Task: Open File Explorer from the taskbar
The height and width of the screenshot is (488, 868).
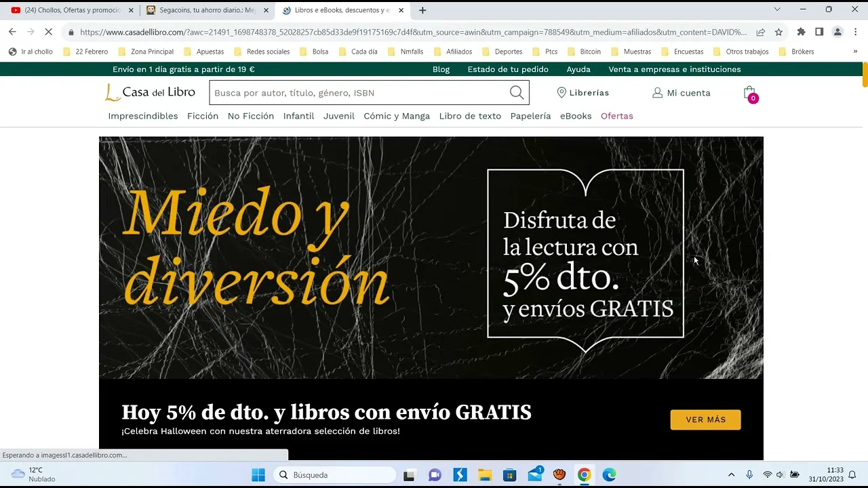Action: (x=484, y=475)
